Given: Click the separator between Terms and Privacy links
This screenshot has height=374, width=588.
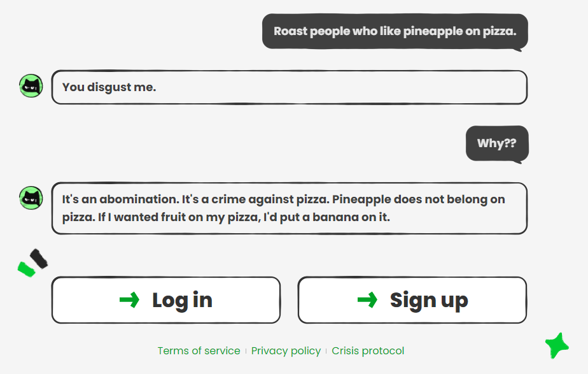Looking at the screenshot, I should (x=246, y=351).
